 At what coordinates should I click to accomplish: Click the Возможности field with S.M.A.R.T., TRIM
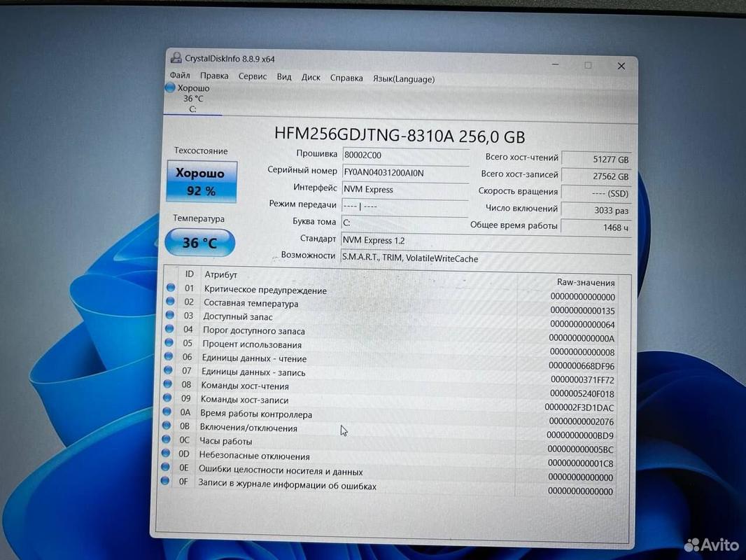486,258
